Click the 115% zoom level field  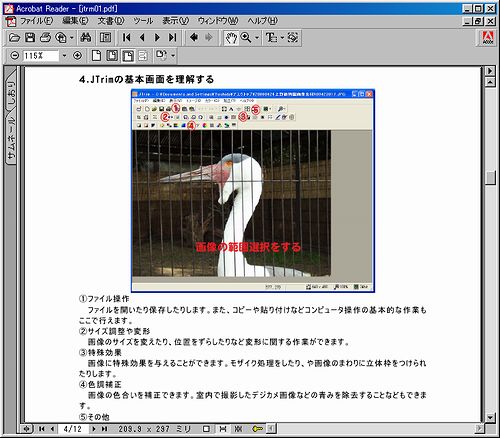pyautogui.click(x=40, y=56)
